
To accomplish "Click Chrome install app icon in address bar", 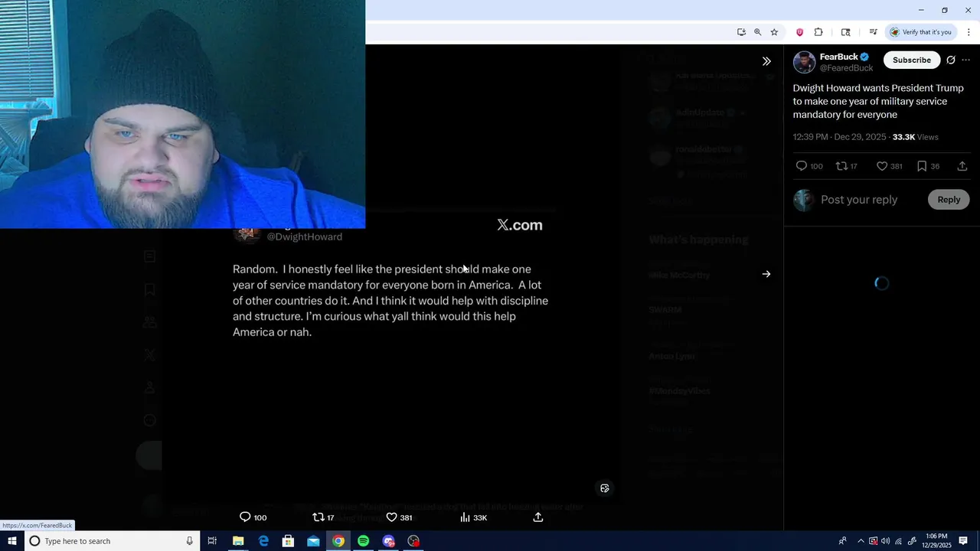I will click(741, 32).
